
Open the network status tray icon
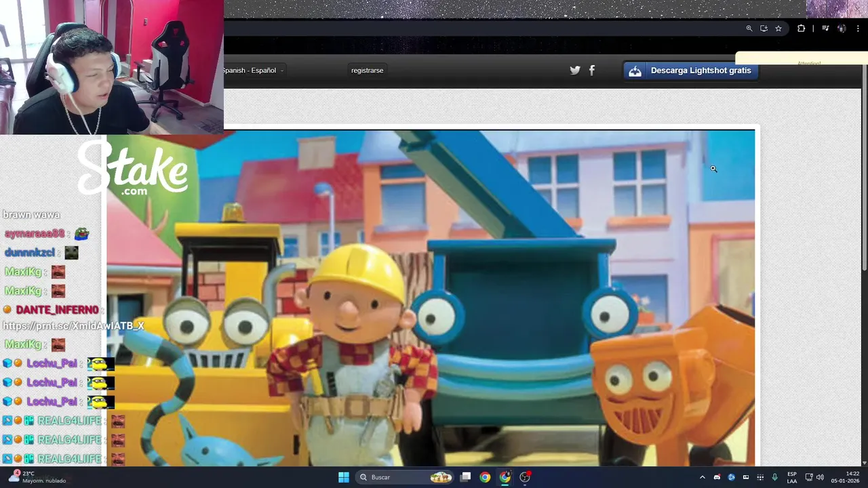809,477
